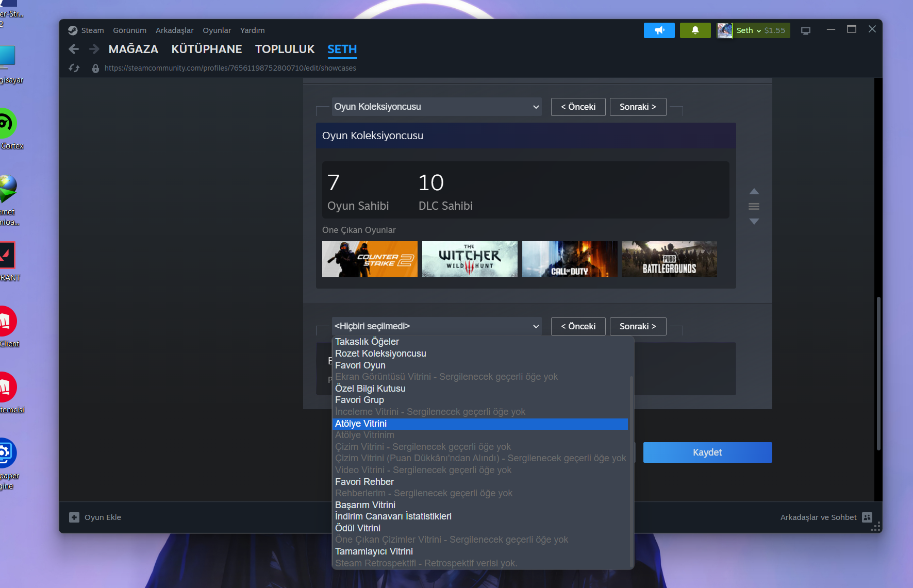Click the Oyun Ekle button
913x588 pixels.
click(95, 517)
